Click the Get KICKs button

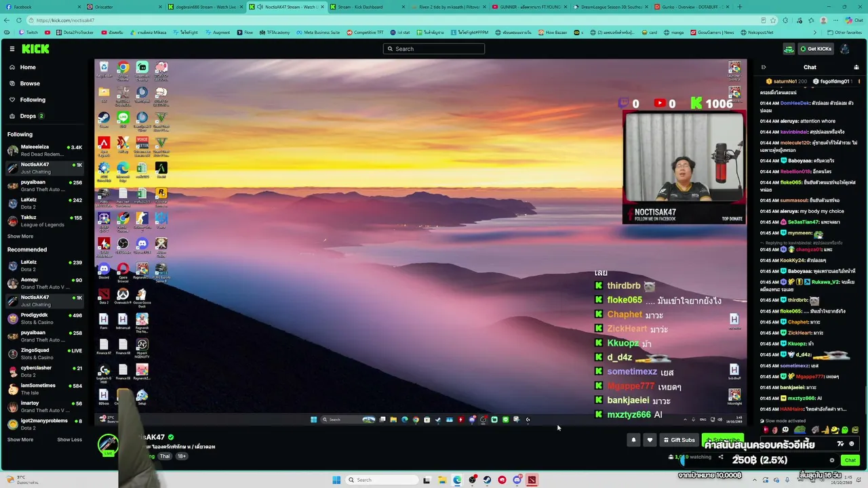pos(816,49)
